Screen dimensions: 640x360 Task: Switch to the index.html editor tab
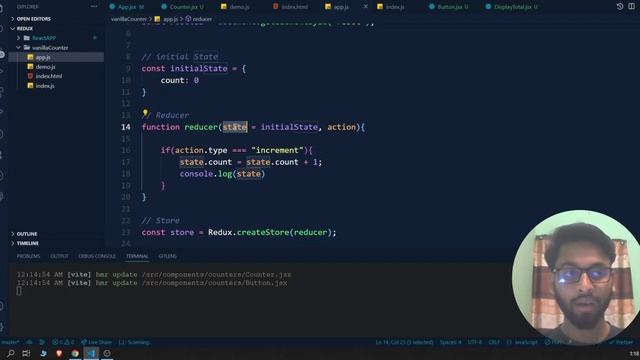tap(290, 7)
